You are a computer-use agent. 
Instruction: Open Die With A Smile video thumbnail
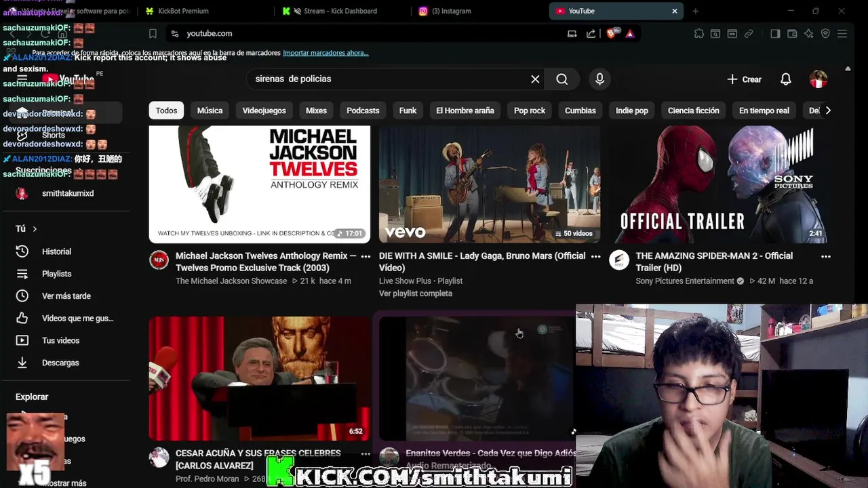point(490,184)
